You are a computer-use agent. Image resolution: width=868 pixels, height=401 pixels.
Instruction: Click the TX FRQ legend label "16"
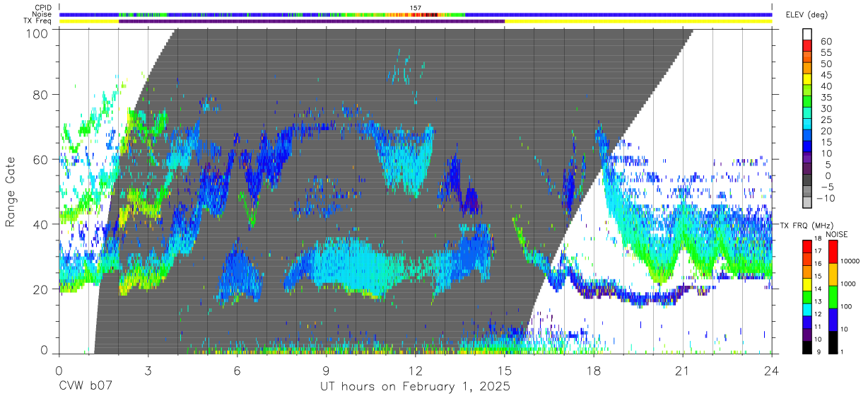coord(817,264)
